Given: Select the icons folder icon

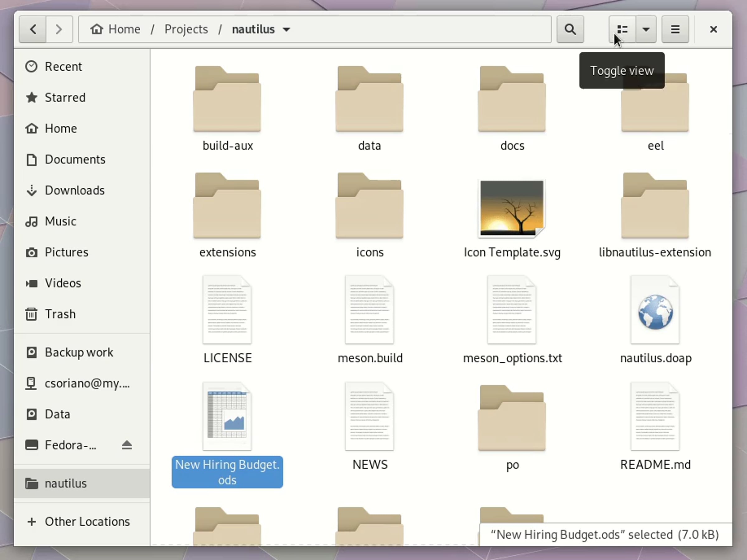Looking at the screenshot, I should (369, 205).
